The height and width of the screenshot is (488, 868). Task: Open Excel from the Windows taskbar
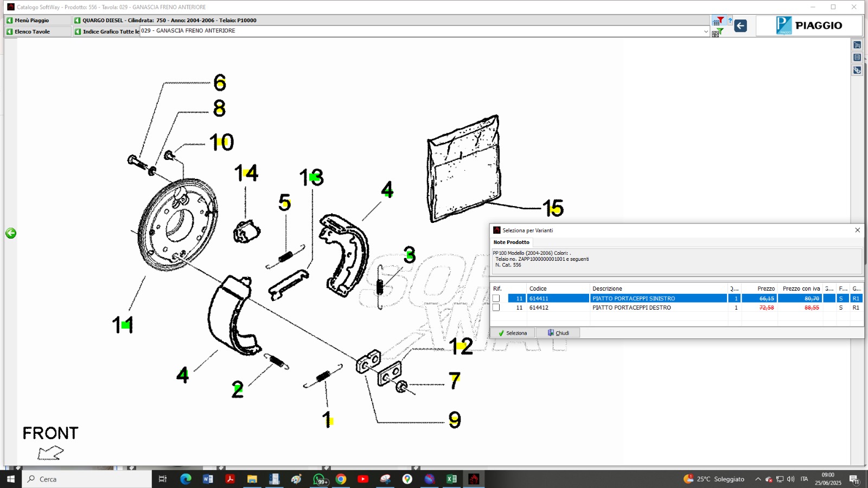pyautogui.click(x=451, y=479)
